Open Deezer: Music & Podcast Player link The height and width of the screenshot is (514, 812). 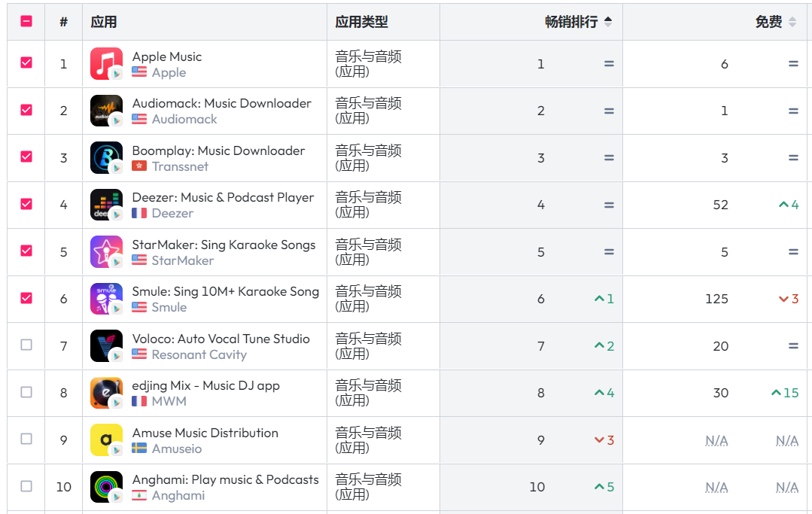pyautogui.click(x=224, y=197)
